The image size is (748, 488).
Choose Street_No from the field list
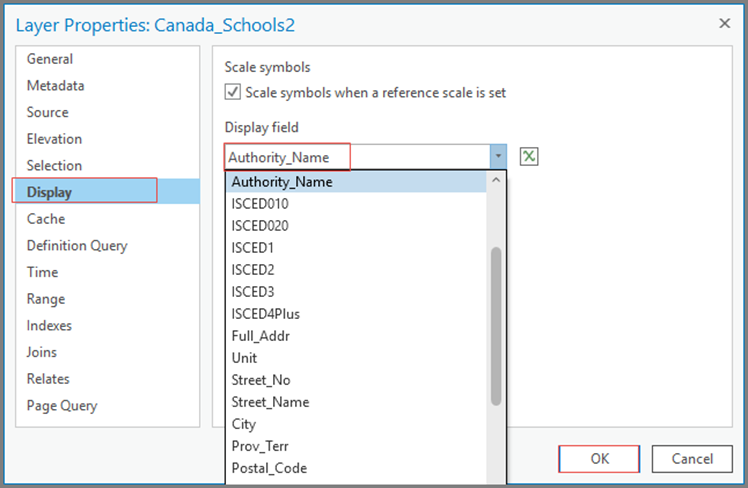point(356,380)
